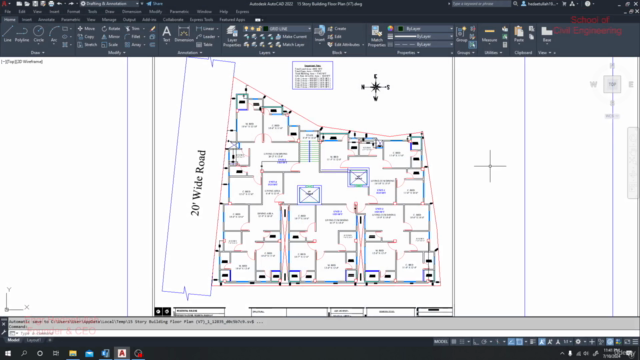Open Layer Properties manager
Screen dimensions: 640x360
click(x=232, y=36)
